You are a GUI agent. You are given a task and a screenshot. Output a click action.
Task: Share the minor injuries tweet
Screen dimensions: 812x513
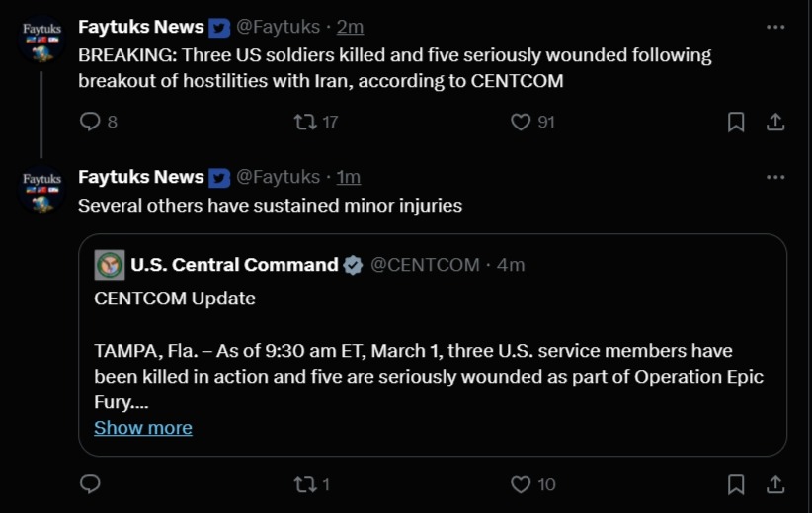(x=775, y=484)
